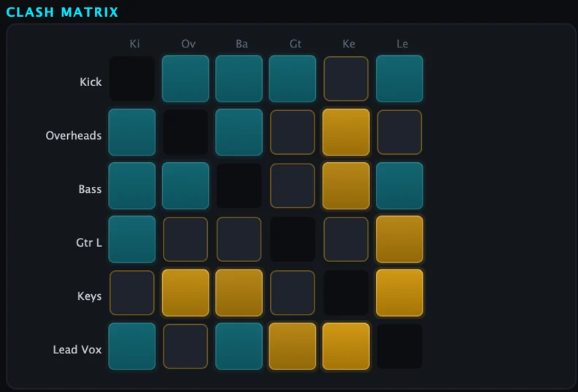The width and height of the screenshot is (578, 392).
Task: Click the Keys row label
Action: (90, 296)
